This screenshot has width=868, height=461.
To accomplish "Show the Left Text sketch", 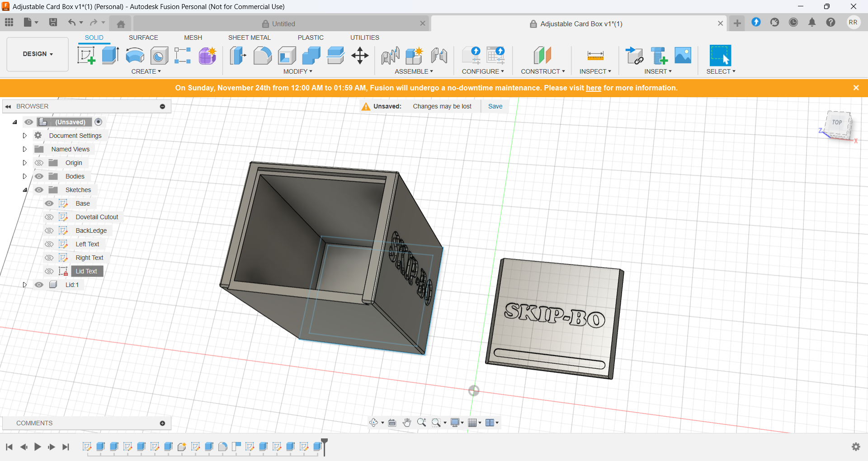I will 49,244.
